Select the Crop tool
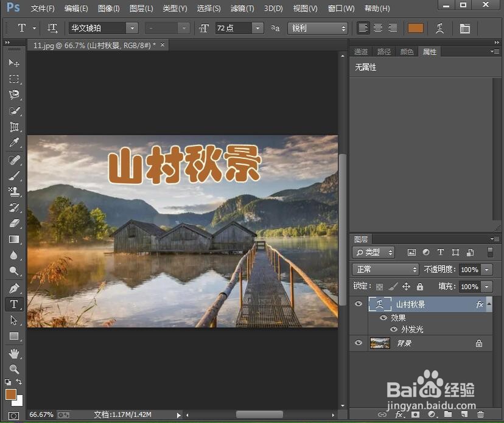 point(14,127)
